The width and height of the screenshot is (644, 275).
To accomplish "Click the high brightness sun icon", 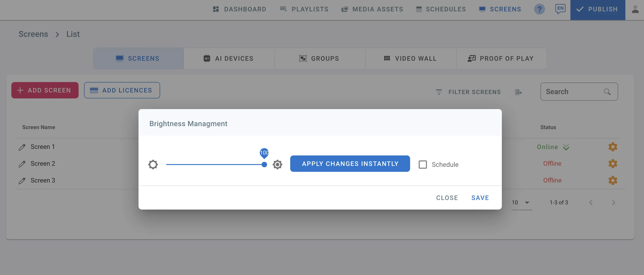I will (x=277, y=164).
